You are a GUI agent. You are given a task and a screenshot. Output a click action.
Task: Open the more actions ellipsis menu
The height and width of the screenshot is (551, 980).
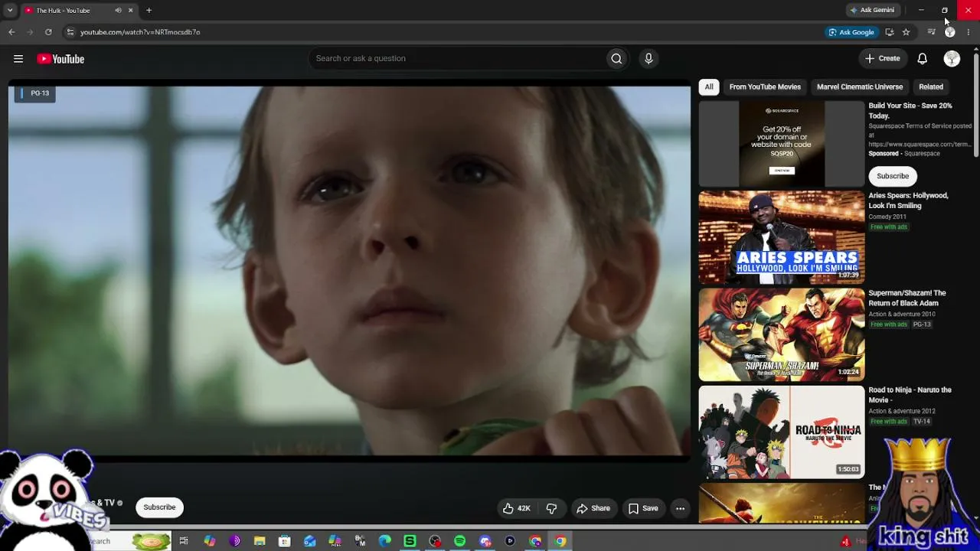point(680,508)
